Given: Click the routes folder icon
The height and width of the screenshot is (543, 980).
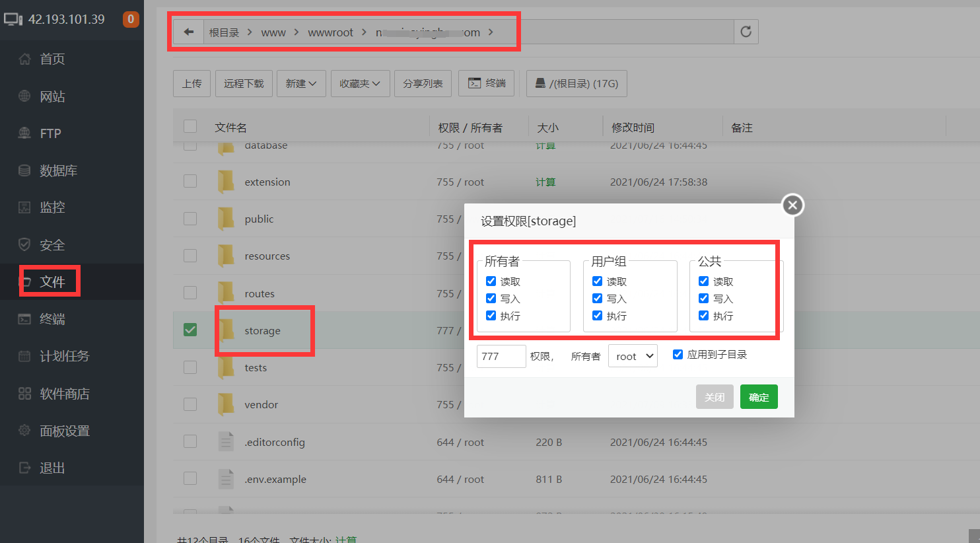Looking at the screenshot, I should (x=226, y=293).
